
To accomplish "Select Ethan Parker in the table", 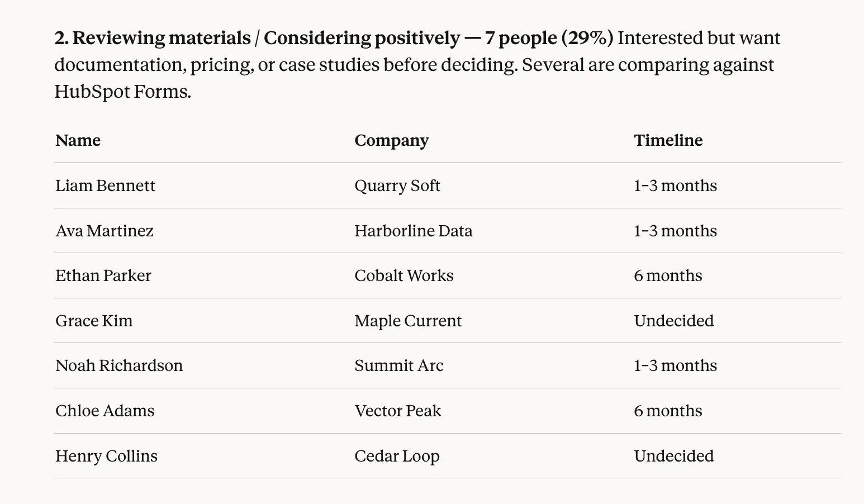I will tap(103, 275).
